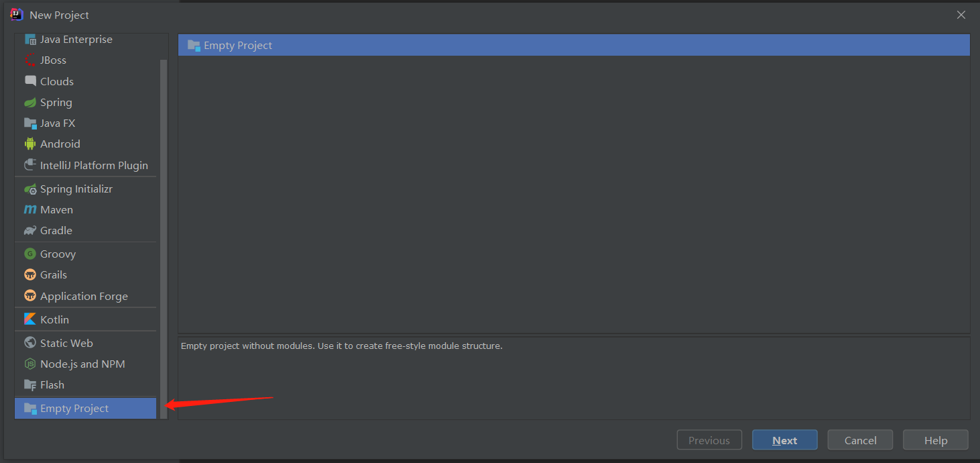The width and height of the screenshot is (980, 463).
Task: Click the Application Forge icon
Action: pos(30,296)
